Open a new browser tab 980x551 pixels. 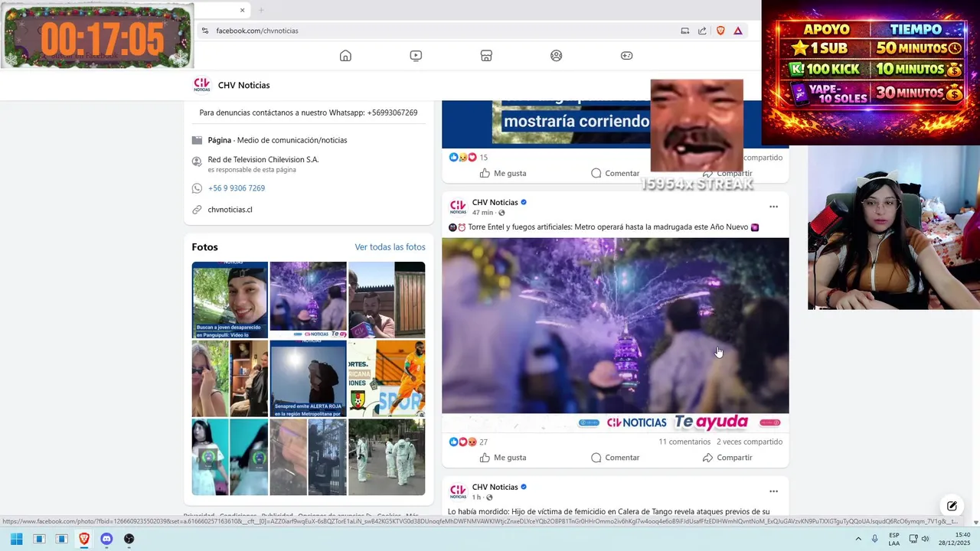pyautogui.click(x=261, y=10)
